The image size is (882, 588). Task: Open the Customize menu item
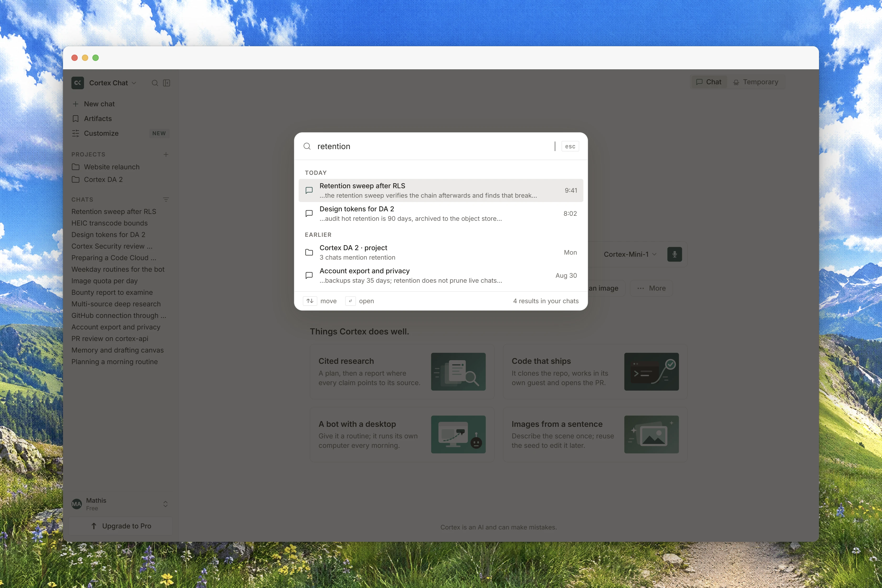[x=120, y=133]
